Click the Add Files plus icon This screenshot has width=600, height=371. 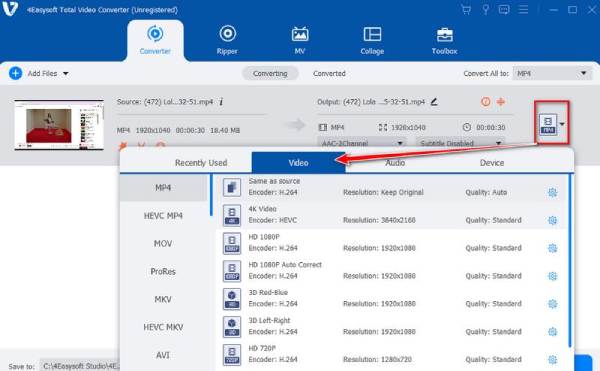(x=15, y=73)
